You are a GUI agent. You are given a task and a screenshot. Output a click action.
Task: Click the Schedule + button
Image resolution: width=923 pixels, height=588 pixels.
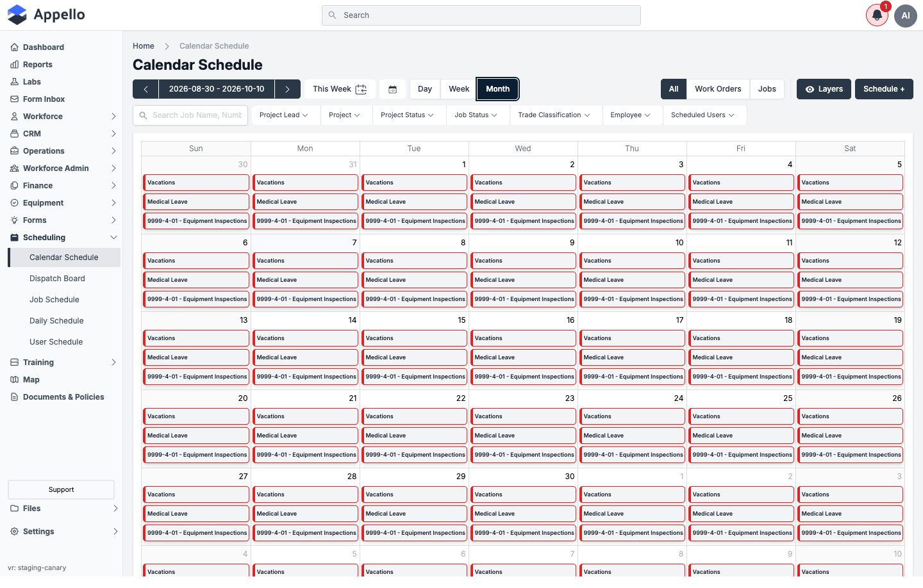click(884, 89)
